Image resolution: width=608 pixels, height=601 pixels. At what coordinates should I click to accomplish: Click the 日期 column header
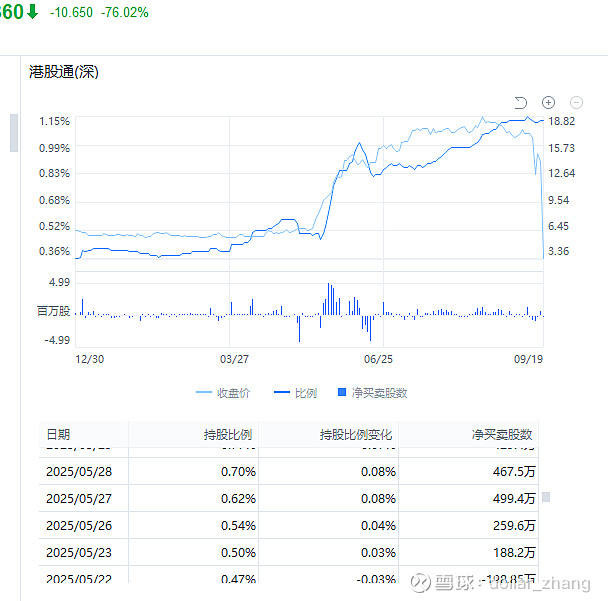(x=58, y=434)
